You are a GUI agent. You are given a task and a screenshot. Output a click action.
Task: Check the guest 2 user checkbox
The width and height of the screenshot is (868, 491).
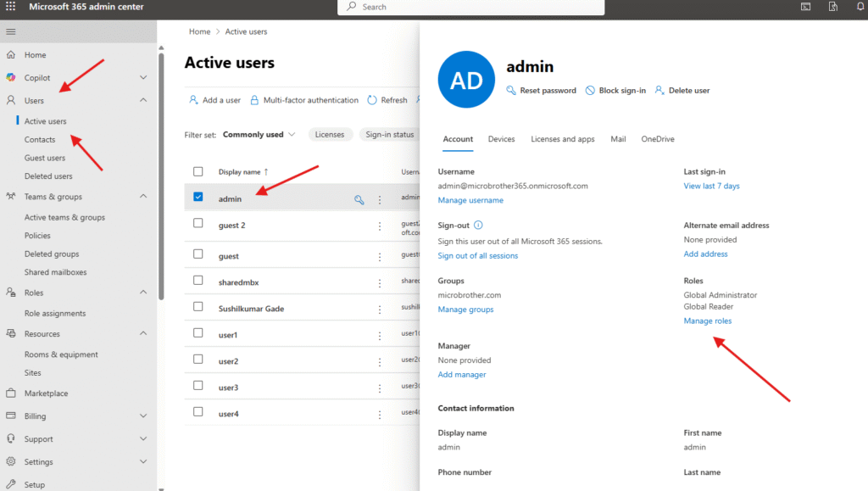pyautogui.click(x=198, y=224)
